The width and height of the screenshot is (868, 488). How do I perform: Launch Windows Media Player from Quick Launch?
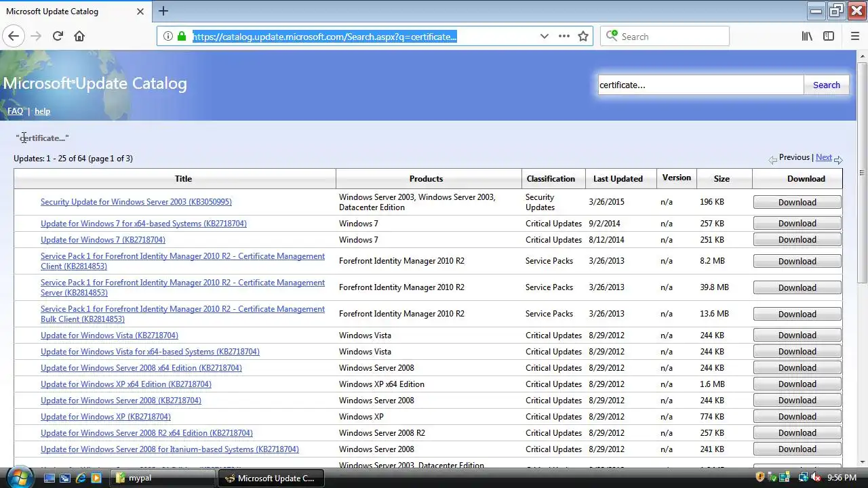[96, 478]
